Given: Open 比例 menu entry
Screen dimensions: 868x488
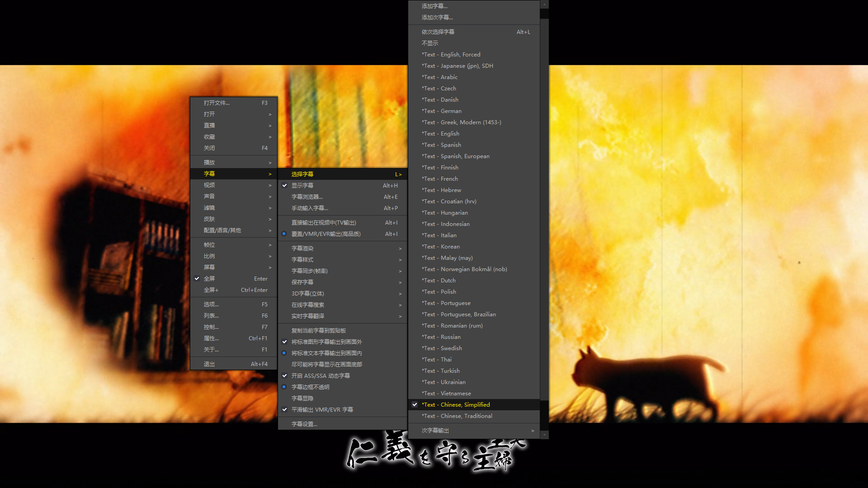Looking at the screenshot, I should click(x=234, y=256).
